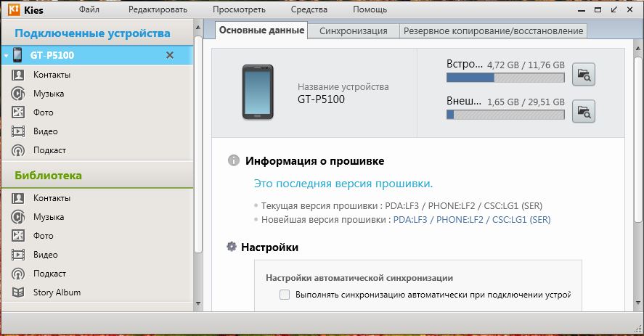Click main panel scrollbar down arrow

click(638, 303)
